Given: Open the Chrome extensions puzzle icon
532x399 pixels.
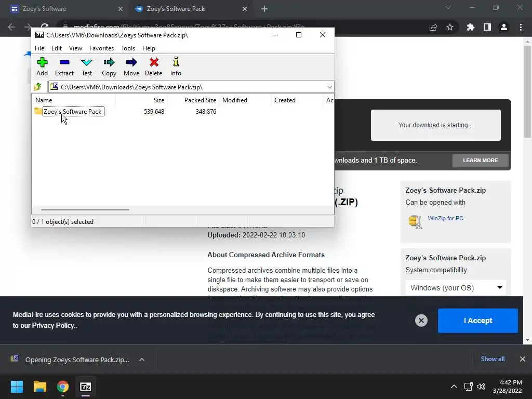Looking at the screenshot, I should 471,27.
